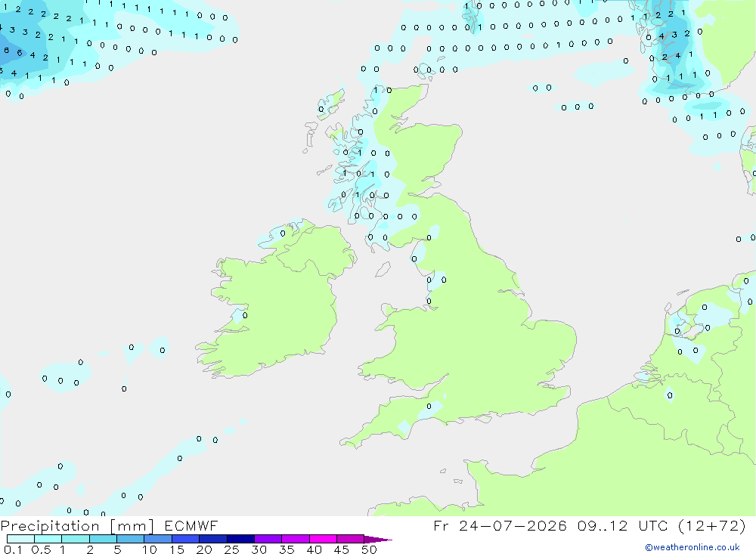The image size is (756, 554).
Task: Click the above-50 legend arrow tip
Action: (x=379, y=539)
